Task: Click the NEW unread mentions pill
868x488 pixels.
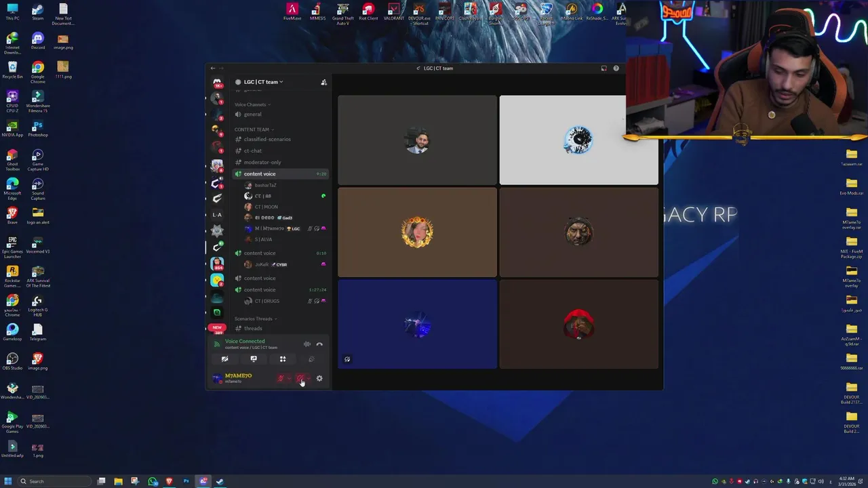Action: pyautogui.click(x=218, y=327)
